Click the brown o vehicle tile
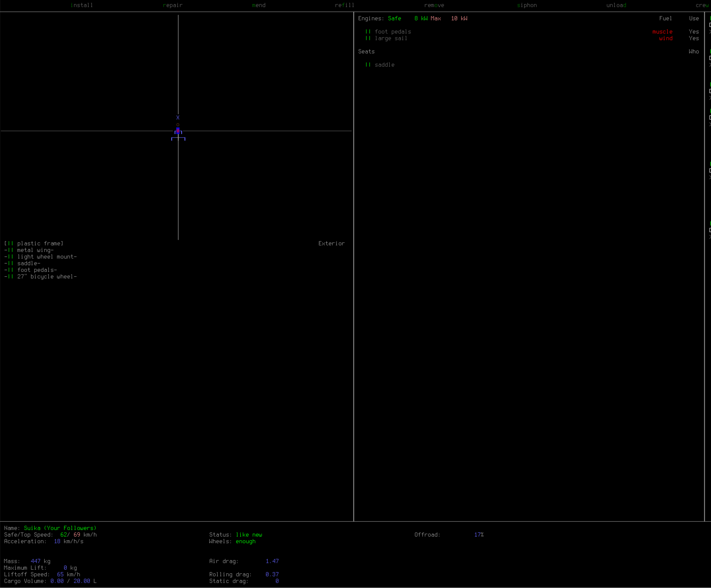The image size is (711, 588). point(178,125)
